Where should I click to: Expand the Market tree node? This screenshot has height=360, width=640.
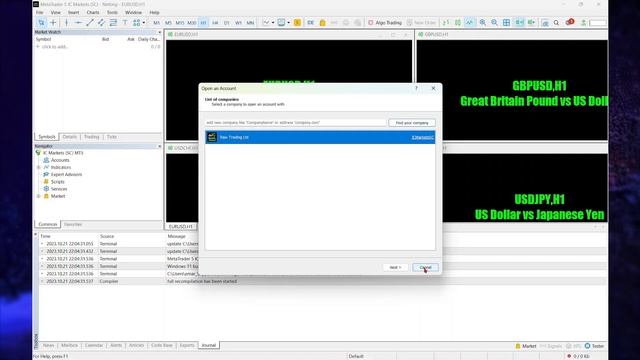click(39, 196)
